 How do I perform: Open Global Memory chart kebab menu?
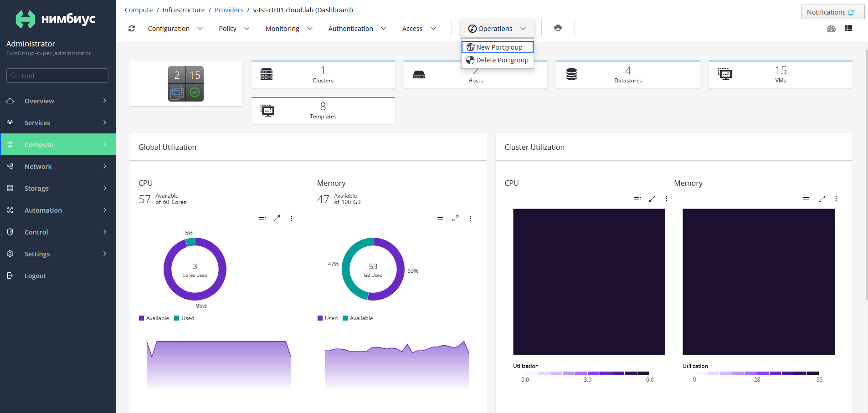(x=470, y=219)
